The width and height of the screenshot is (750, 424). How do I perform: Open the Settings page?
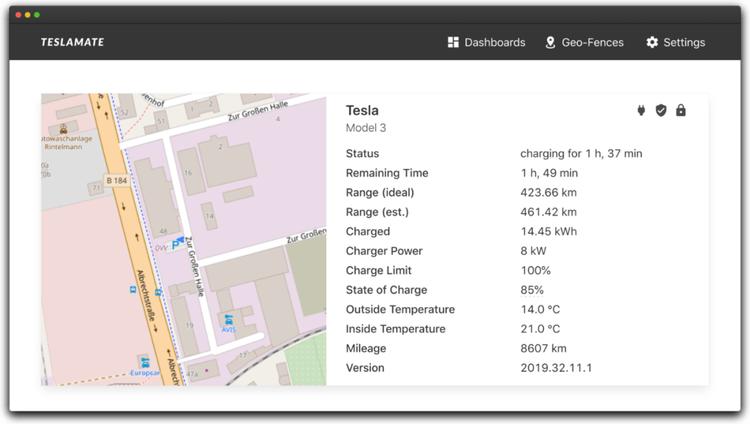675,42
